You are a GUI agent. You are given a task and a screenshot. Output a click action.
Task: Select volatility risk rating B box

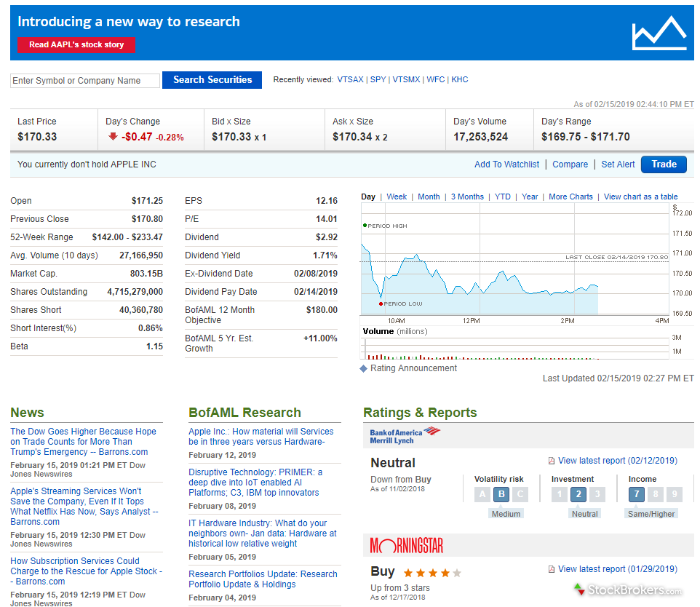[501, 495]
